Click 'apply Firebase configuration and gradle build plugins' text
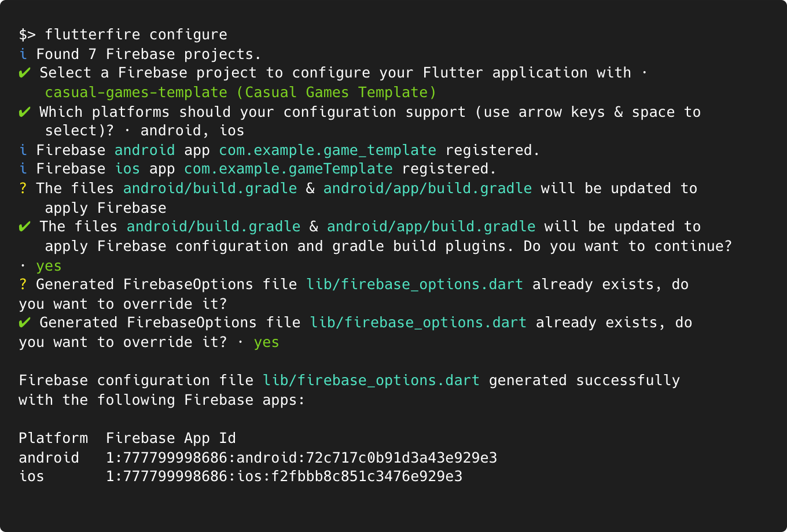Viewport: 787px width, 532px height. (x=280, y=246)
